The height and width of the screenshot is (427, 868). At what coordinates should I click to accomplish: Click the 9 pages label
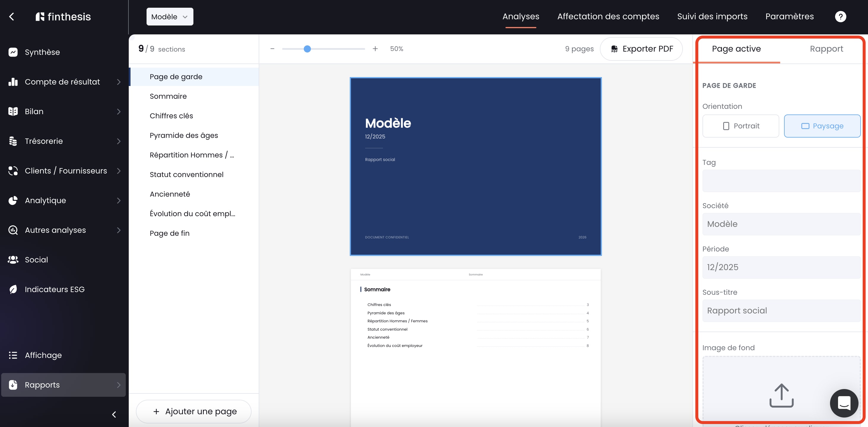click(x=579, y=49)
